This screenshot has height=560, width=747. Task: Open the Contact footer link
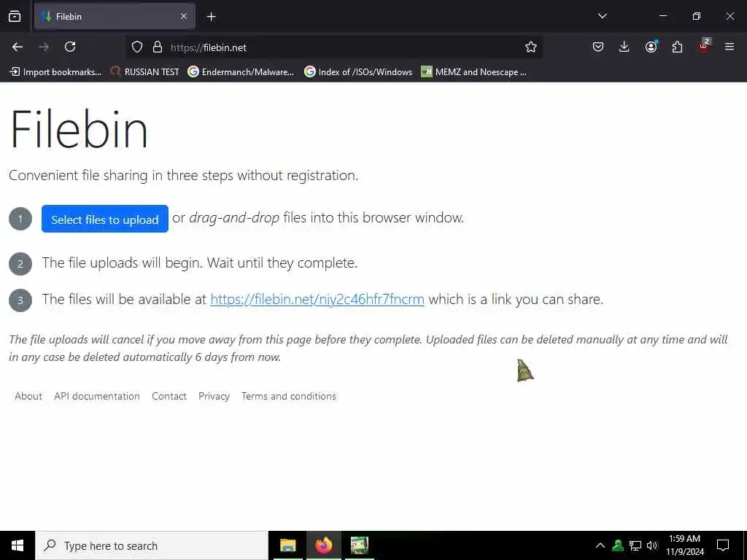pos(169,396)
